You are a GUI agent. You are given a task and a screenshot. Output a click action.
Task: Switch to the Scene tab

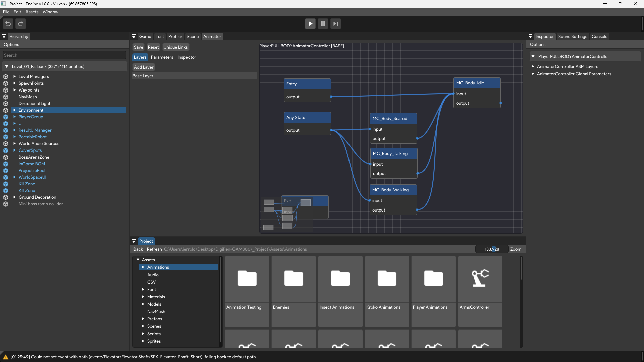coord(193,36)
